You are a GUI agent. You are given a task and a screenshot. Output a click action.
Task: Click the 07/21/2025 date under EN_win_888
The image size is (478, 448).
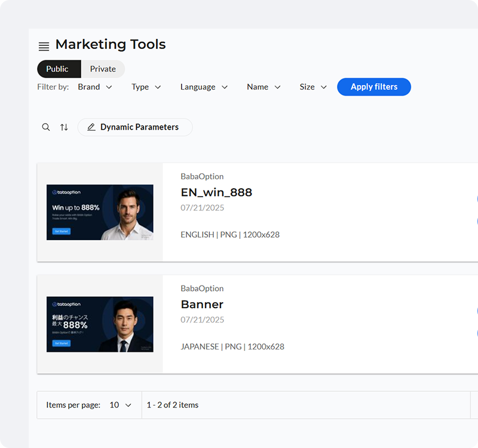tap(203, 208)
